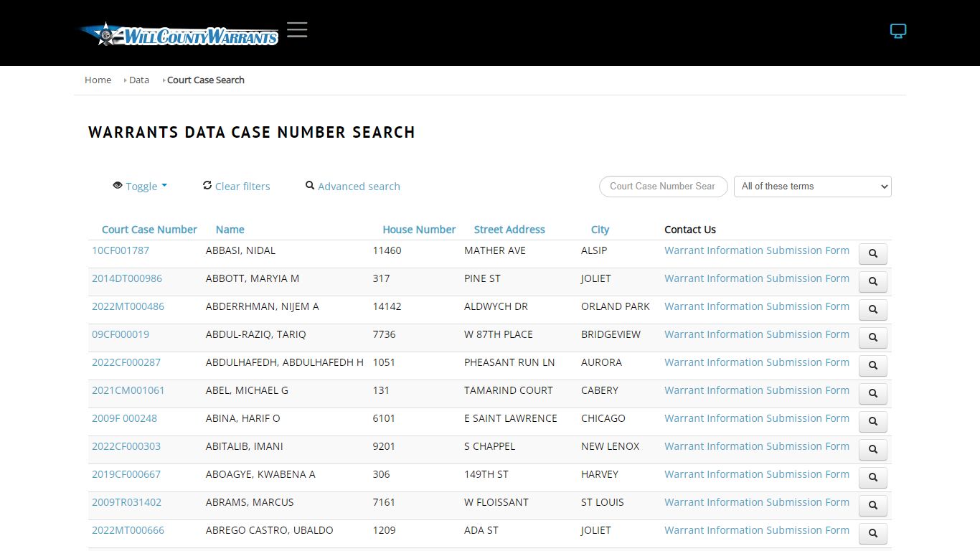The width and height of the screenshot is (980, 551).
Task: Open case 2014DT000986
Action: pyautogui.click(x=127, y=278)
